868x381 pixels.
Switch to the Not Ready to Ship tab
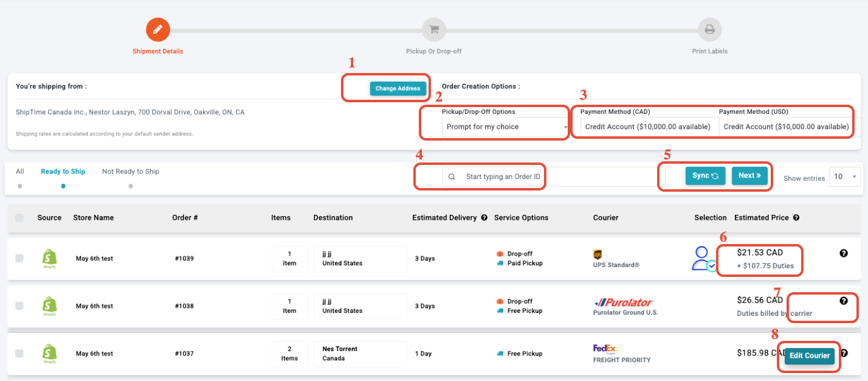(131, 172)
